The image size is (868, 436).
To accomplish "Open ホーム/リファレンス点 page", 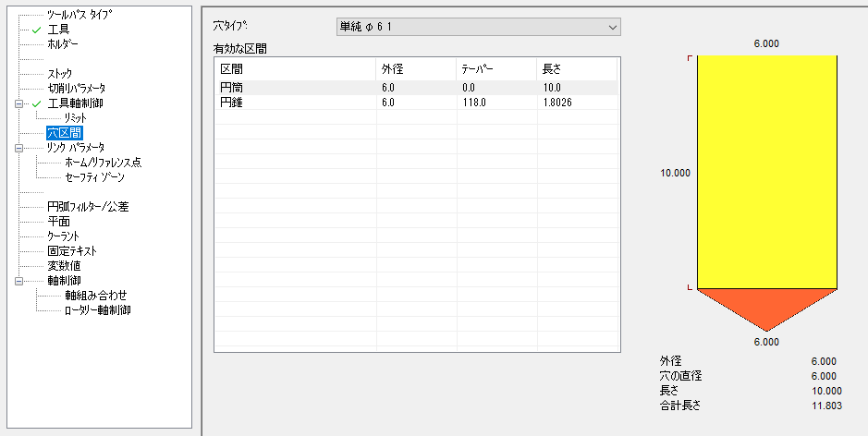I will [103, 163].
